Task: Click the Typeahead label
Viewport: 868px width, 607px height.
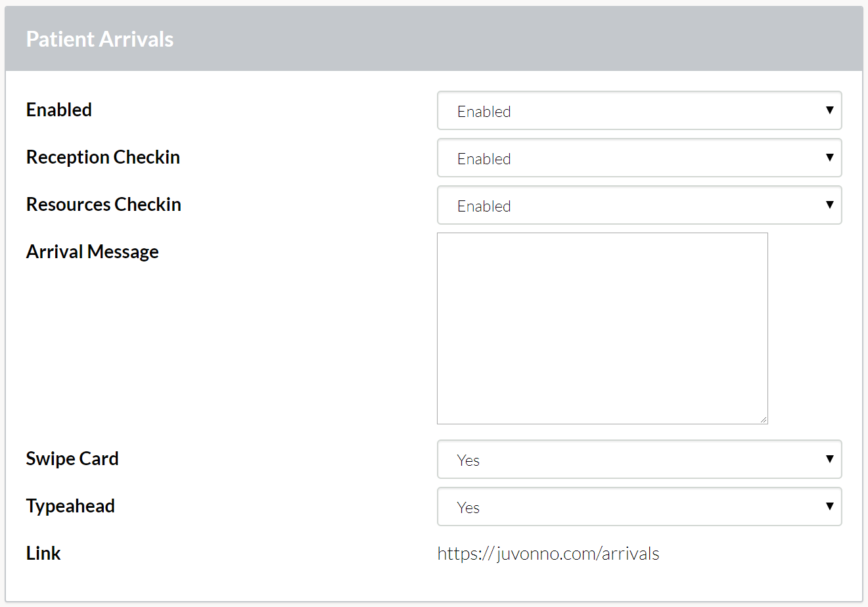Action: [70, 506]
